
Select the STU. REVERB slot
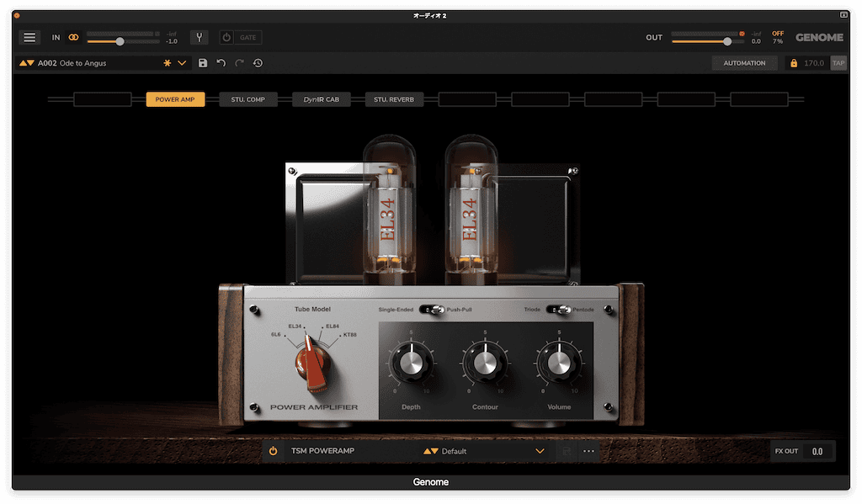[394, 99]
